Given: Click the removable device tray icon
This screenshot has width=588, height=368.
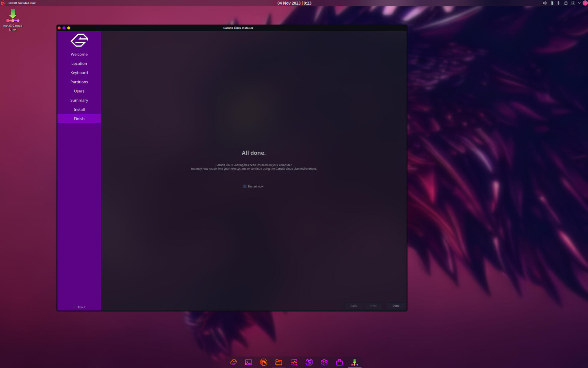Looking at the screenshot, I should click(566, 3).
